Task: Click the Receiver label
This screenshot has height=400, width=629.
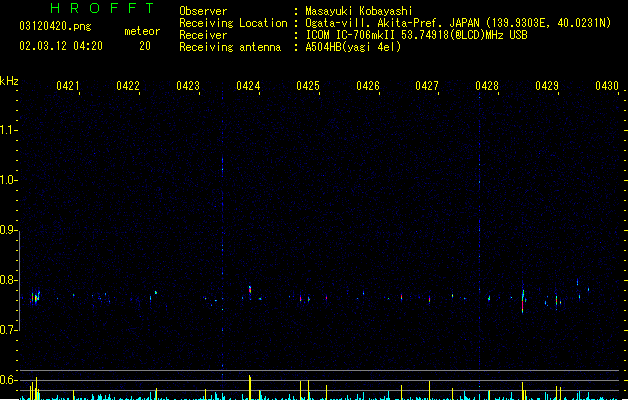Action: coord(203,35)
